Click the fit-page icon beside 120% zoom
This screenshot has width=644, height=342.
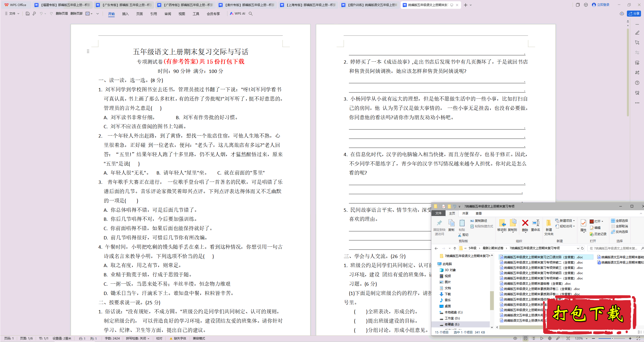pos(568,338)
